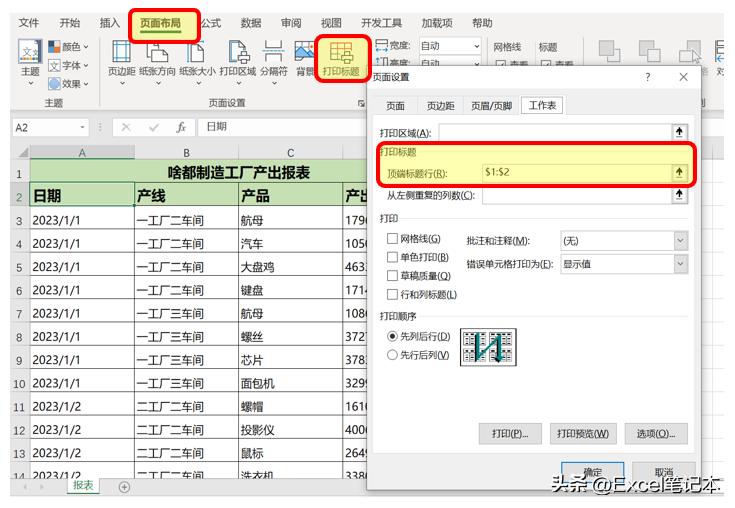Screen dimensions: 735x508
Task: Select the 工作表 tab in page setup
Action: pos(542,105)
